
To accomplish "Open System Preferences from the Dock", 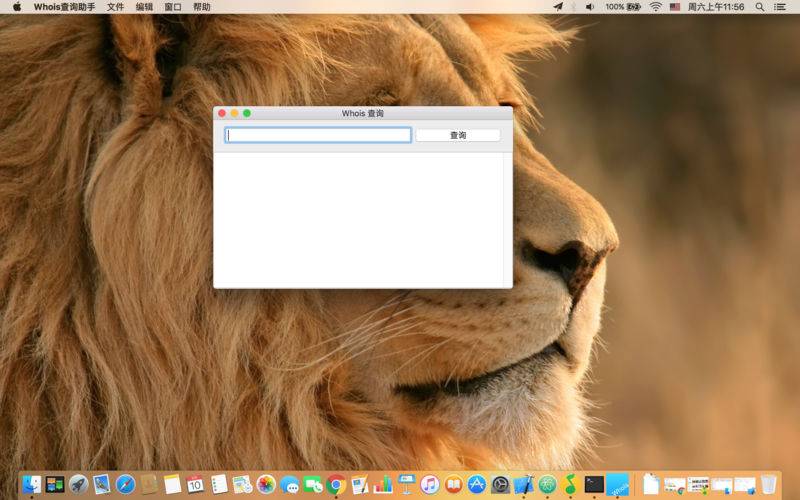I will (x=500, y=485).
